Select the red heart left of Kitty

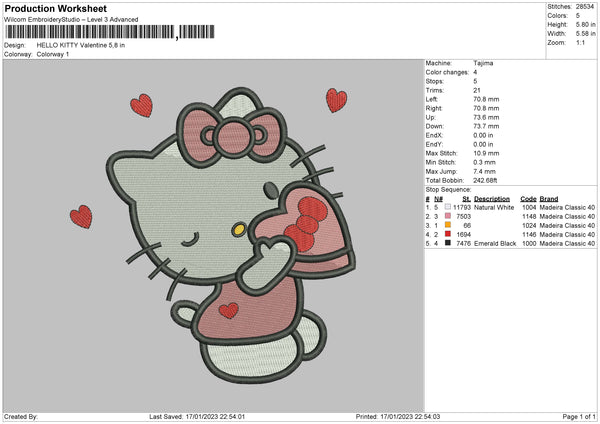click(81, 216)
